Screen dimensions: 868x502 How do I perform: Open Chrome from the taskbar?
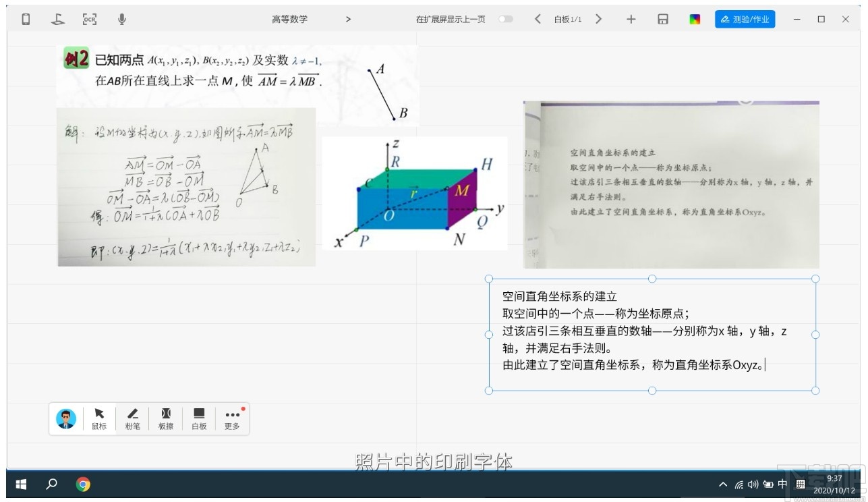coord(83,484)
